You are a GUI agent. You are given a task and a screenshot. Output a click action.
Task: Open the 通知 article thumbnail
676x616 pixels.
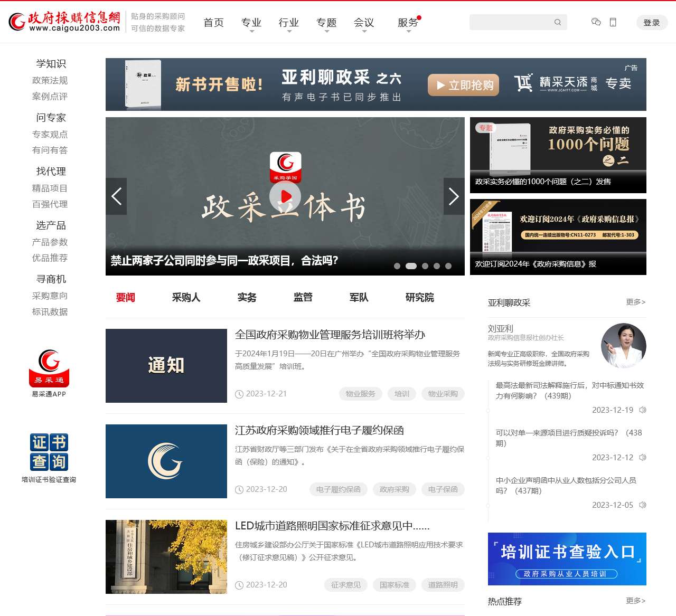click(166, 366)
